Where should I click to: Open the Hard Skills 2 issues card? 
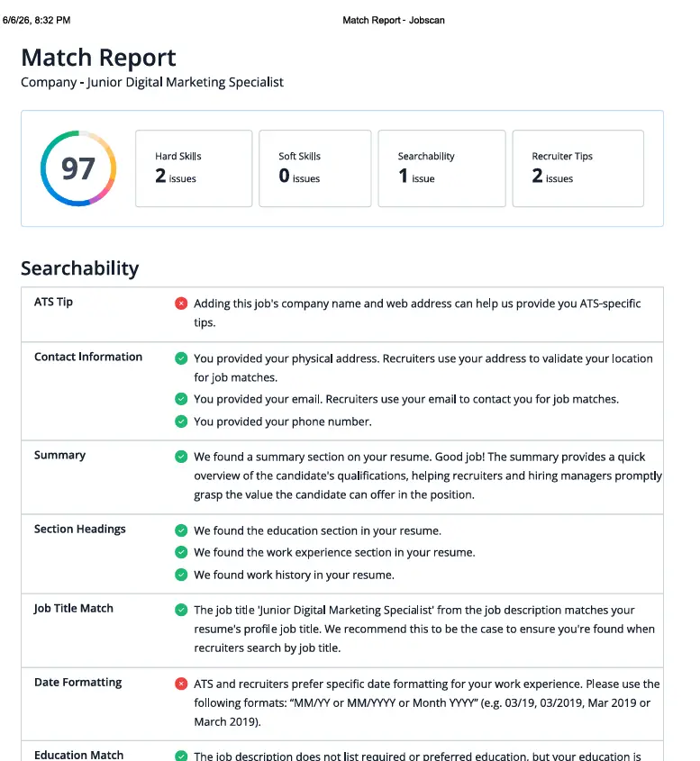pos(194,168)
